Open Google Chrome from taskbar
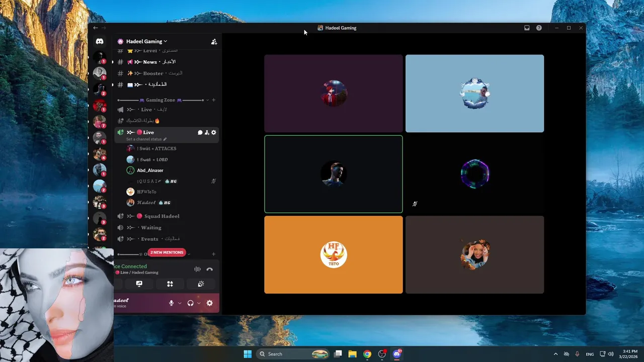Image resolution: width=644 pixels, height=362 pixels. pyautogui.click(x=367, y=354)
